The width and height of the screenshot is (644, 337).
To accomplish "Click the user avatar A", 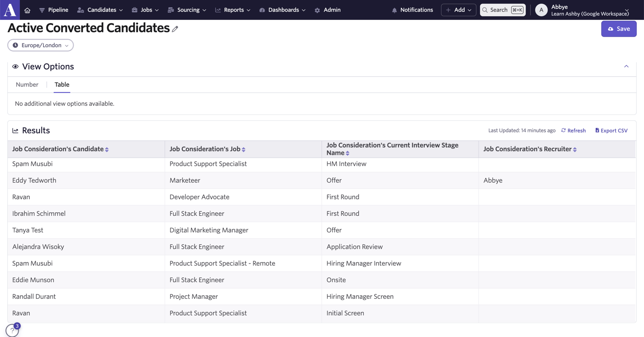I will 541,10.
